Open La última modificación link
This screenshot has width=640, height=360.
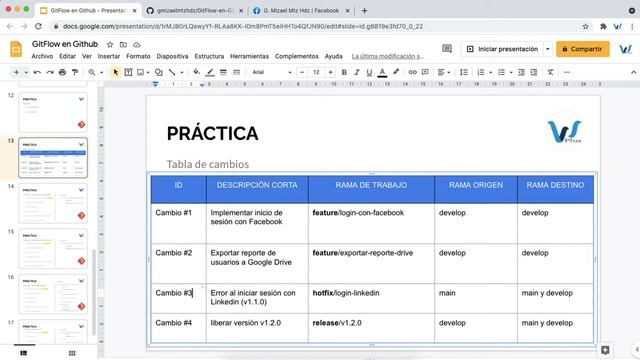[388, 56]
